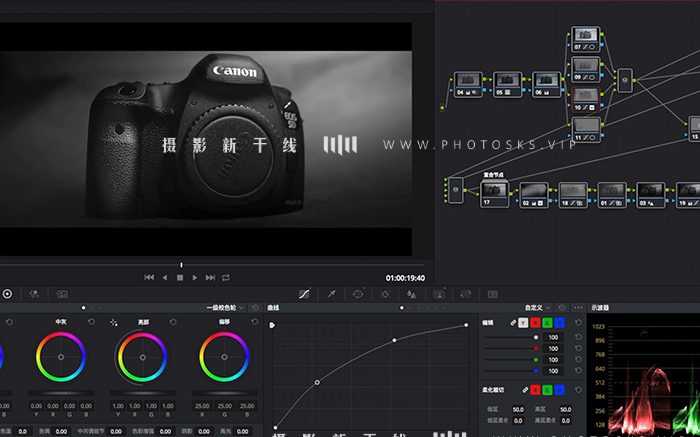Select parallel node 11
The image size is (700, 437).
(x=586, y=130)
